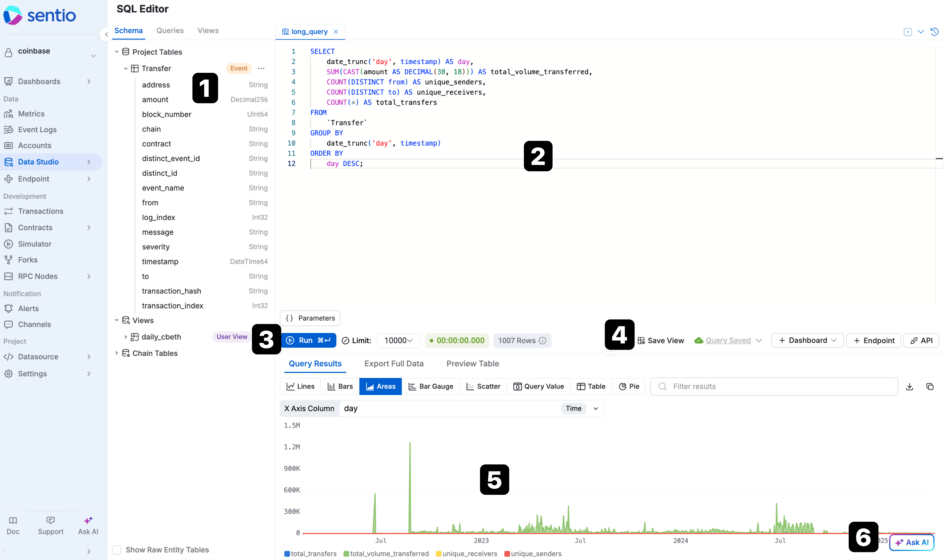Add a new query tab

(x=907, y=32)
